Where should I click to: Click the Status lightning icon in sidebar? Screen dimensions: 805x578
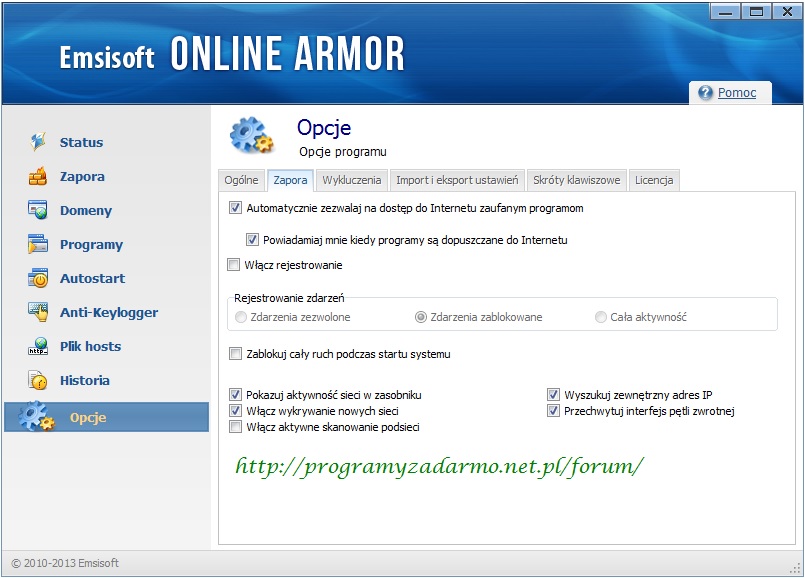point(38,142)
